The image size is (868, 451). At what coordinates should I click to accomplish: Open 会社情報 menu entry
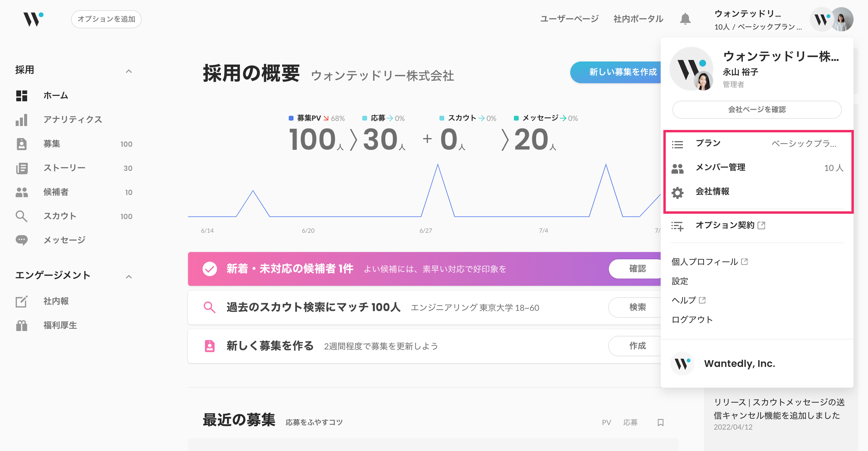click(757, 192)
